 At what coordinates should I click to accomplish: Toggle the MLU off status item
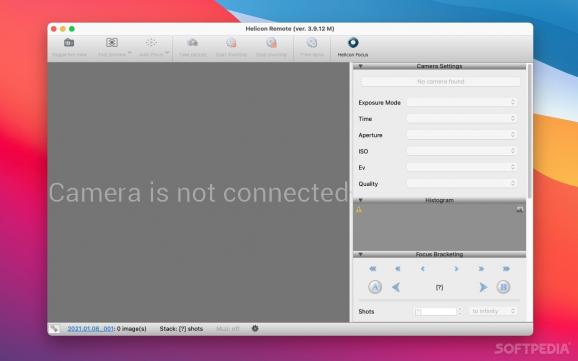(x=227, y=329)
